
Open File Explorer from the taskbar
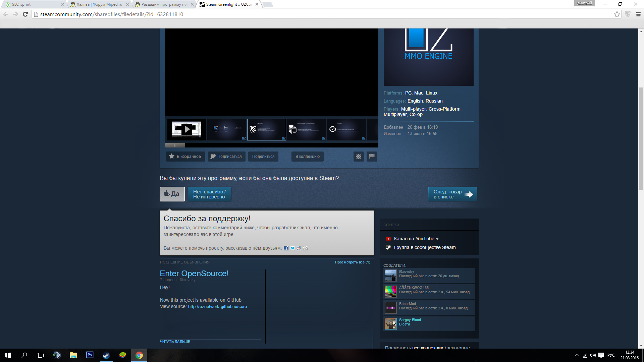tap(73, 355)
